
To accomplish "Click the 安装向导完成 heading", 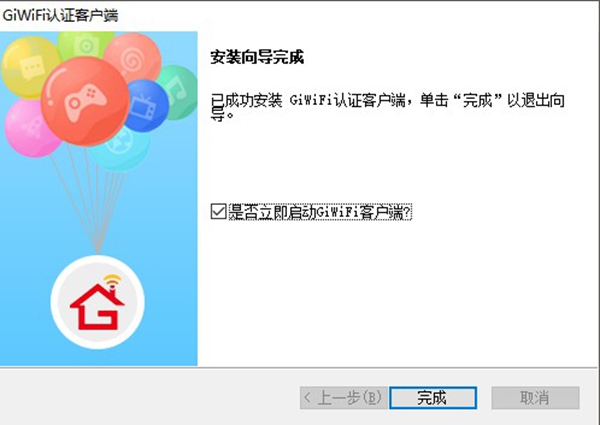I will click(x=257, y=57).
